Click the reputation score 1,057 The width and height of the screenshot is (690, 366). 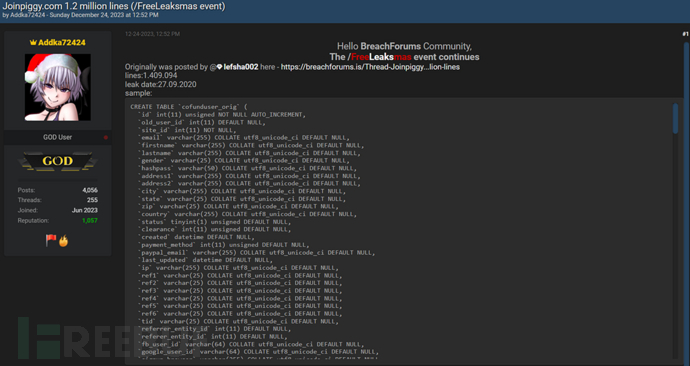(90, 221)
